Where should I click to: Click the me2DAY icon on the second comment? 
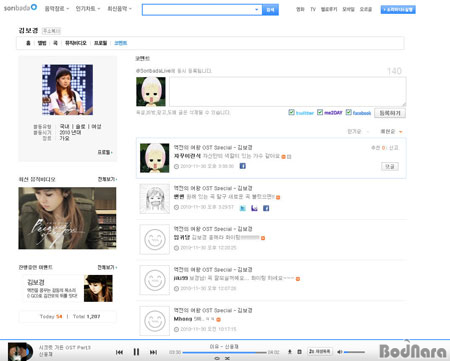pyautogui.click(x=254, y=208)
